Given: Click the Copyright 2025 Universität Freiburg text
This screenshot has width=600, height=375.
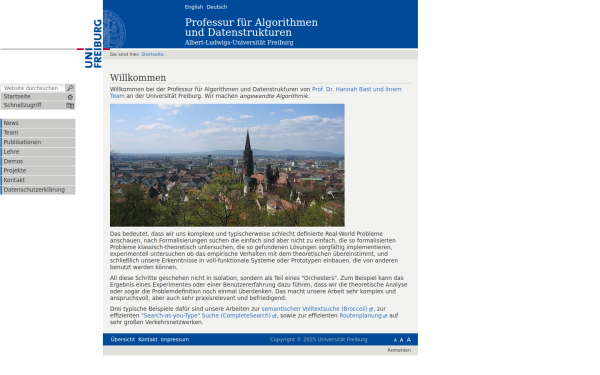Looking at the screenshot, I should [x=318, y=339].
